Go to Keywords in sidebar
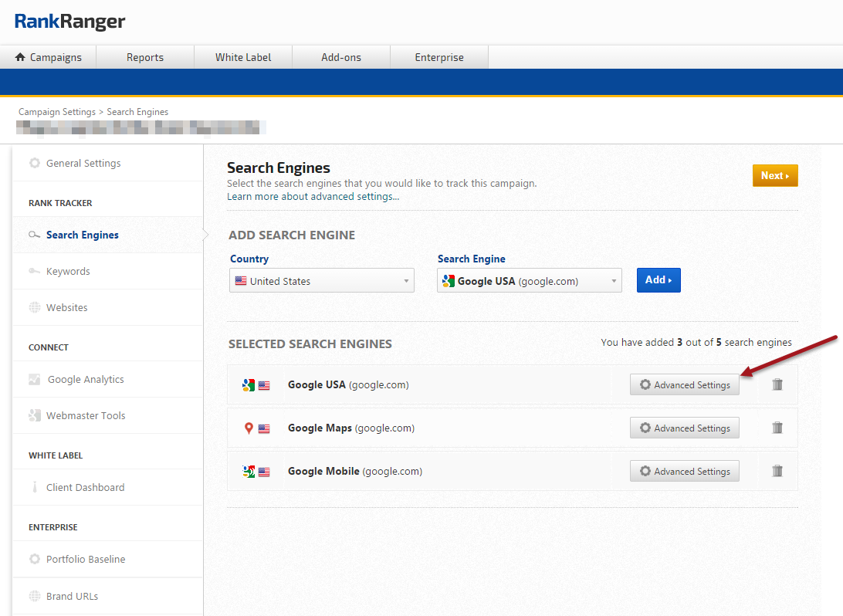The height and width of the screenshot is (616, 843). coord(68,271)
